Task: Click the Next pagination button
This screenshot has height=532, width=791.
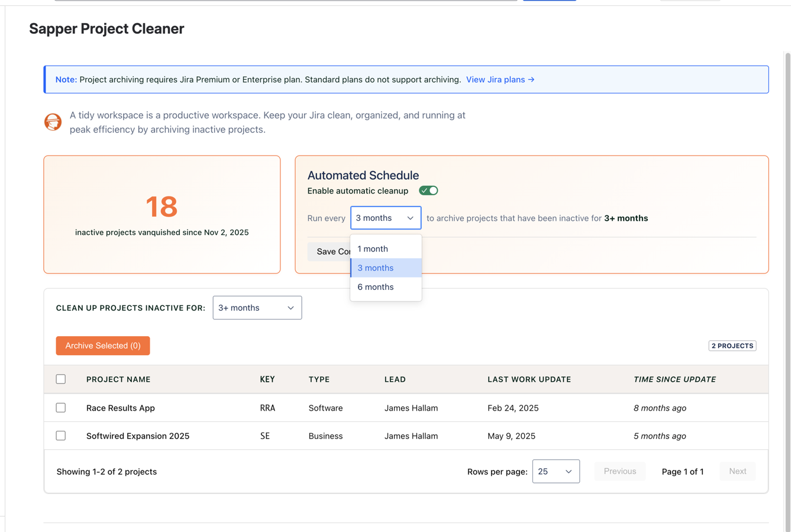Action: pos(737,471)
